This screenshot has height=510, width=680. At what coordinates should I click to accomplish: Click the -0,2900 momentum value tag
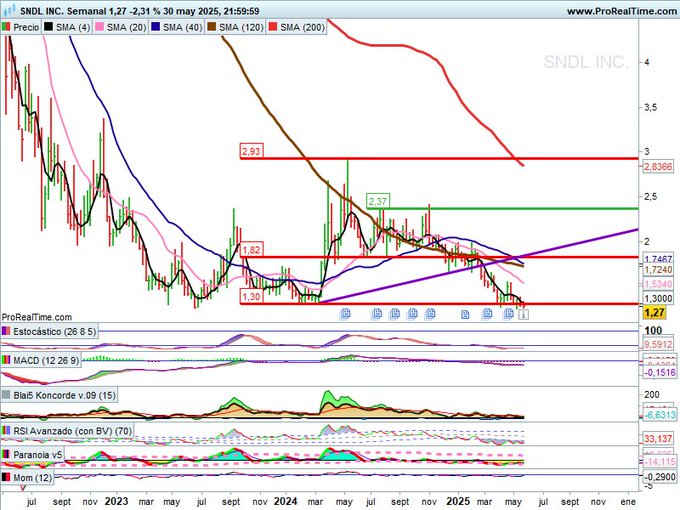coord(660,477)
